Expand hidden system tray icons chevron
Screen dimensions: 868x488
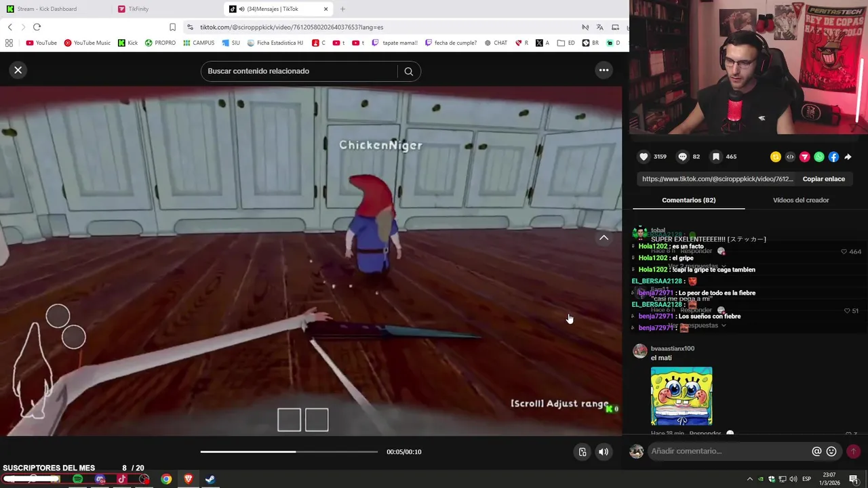click(749, 479)
